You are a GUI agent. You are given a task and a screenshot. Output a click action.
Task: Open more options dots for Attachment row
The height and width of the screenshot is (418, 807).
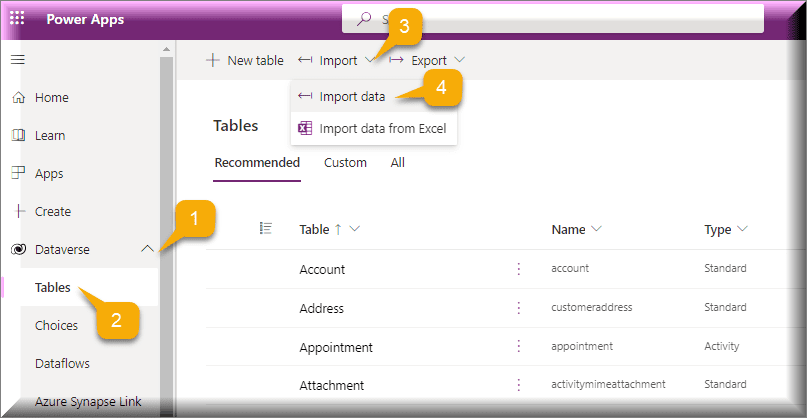tap(518, 385)
